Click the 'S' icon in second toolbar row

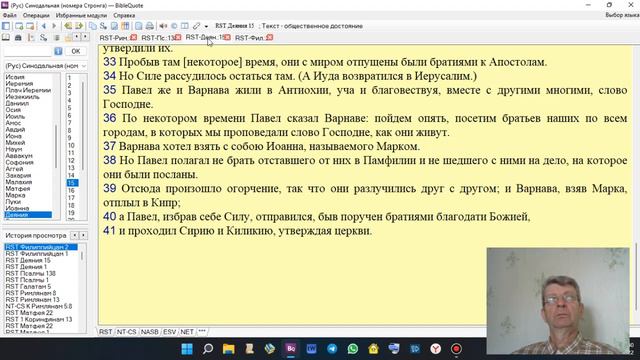coord(43,38)
